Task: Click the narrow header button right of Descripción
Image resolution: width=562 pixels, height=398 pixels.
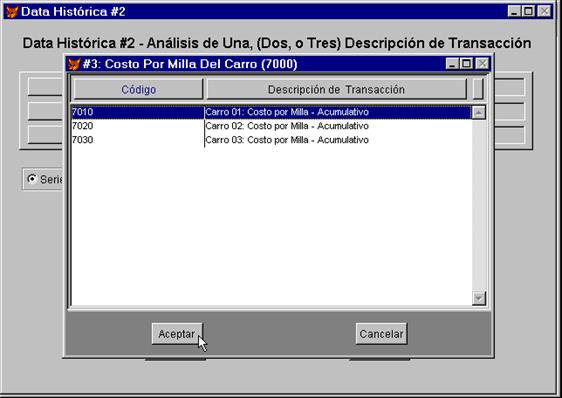Action: pyautogui.click(x=478, y=89)
